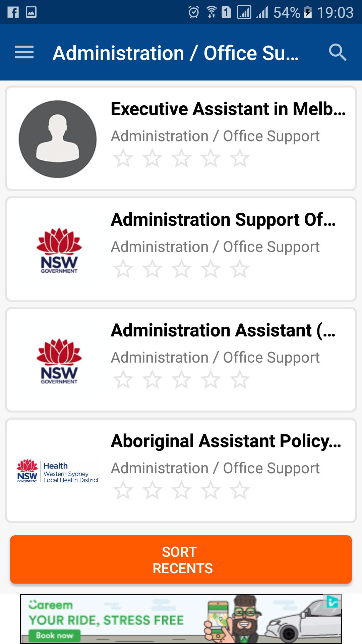Viewport: 362px width, 644px height.
Task: Click the orange Sort Recents button
Action: point(181,559)
